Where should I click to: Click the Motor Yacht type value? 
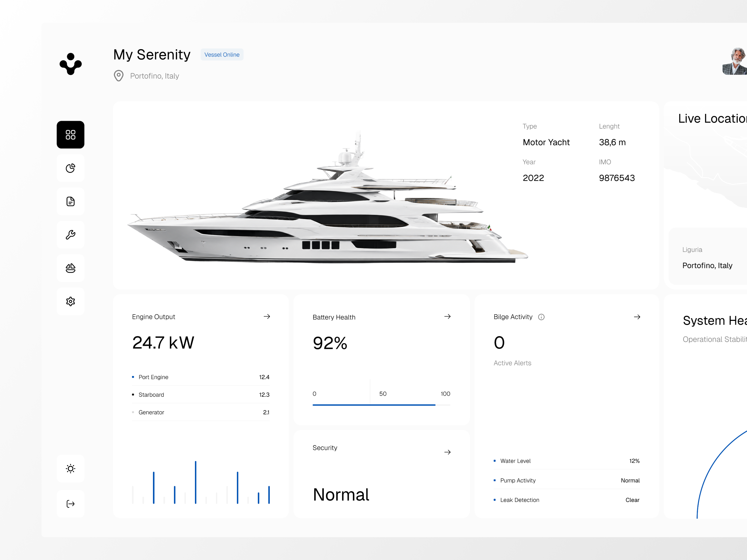pos(546,142)
